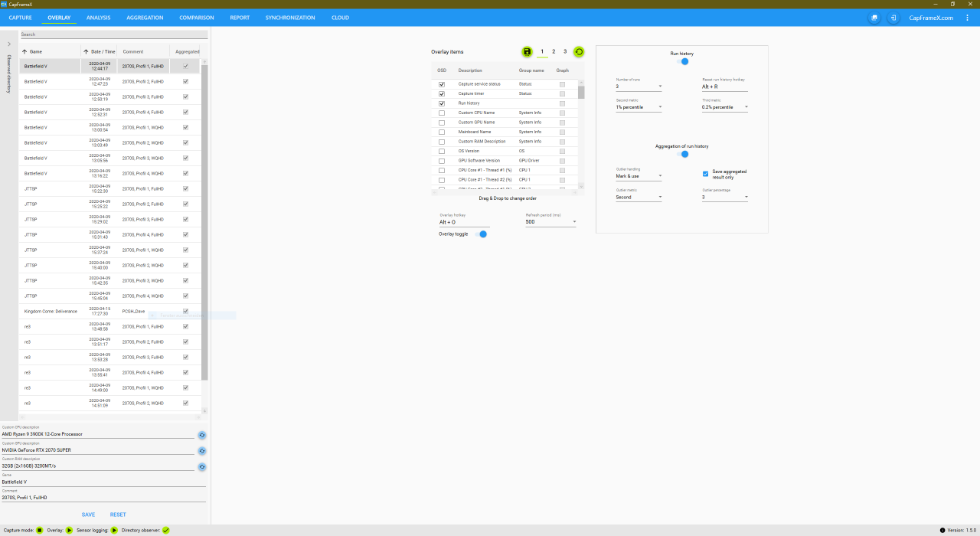Click the Custom CPU description field

[x=98, y=434]
